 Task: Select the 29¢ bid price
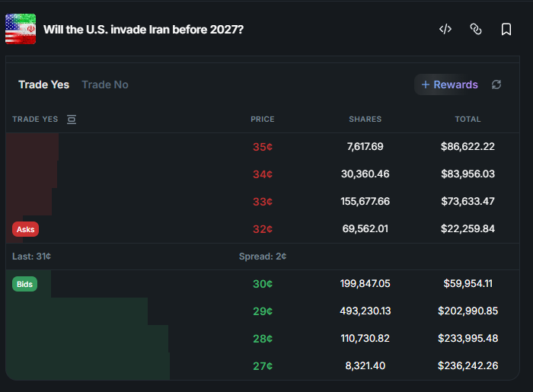pos(263,311)
